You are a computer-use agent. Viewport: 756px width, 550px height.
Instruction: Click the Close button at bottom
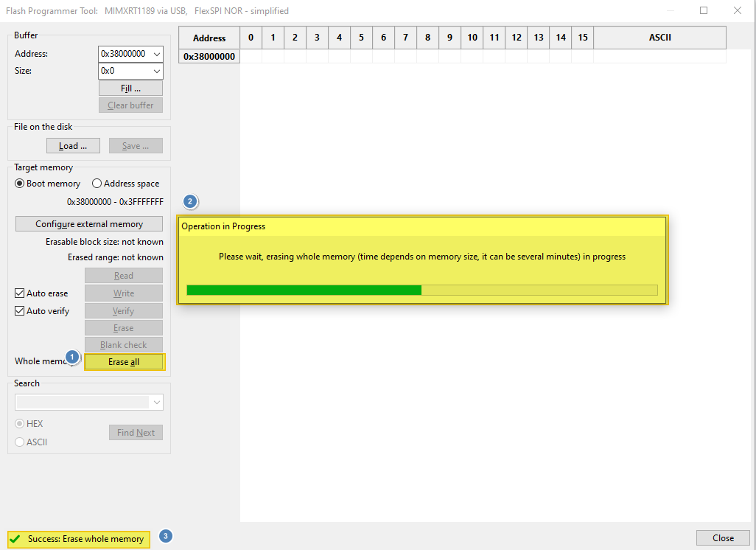coord(723,538)
